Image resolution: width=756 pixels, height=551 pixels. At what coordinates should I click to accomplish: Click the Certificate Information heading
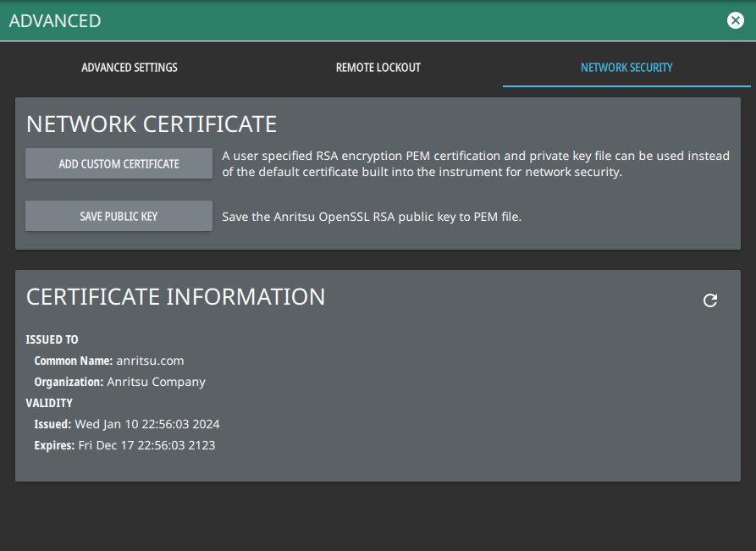coord(175,296)
